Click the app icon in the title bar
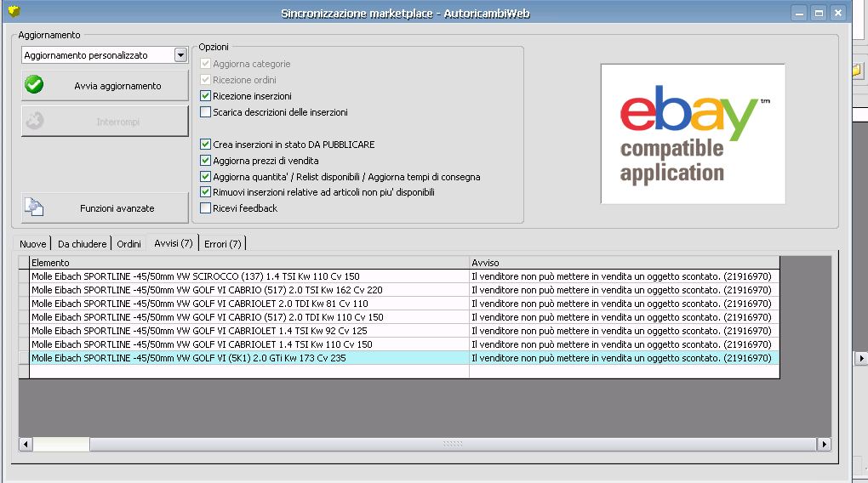868x483 pixels. pyautogui.click(x=14, y=11)
